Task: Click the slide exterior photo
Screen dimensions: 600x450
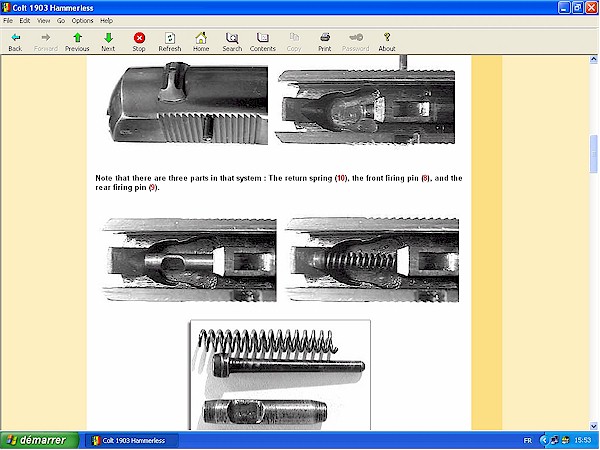Action: [x=188, y=104]
